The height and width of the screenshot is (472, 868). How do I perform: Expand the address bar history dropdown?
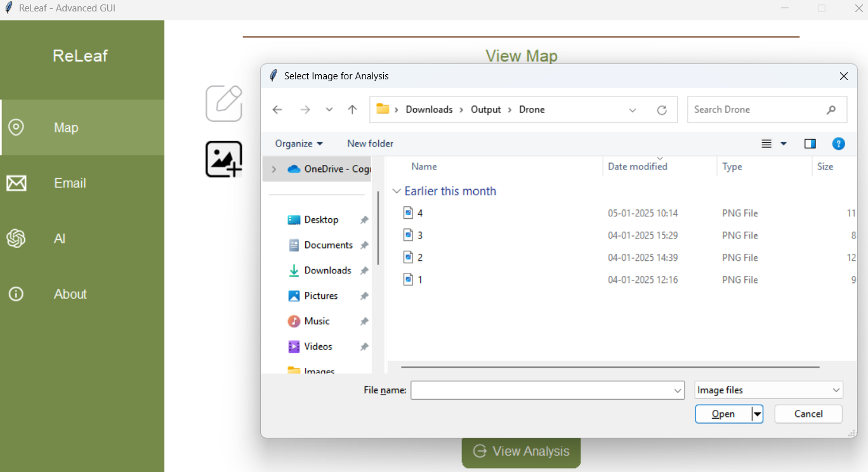click(x=633, y=110)
